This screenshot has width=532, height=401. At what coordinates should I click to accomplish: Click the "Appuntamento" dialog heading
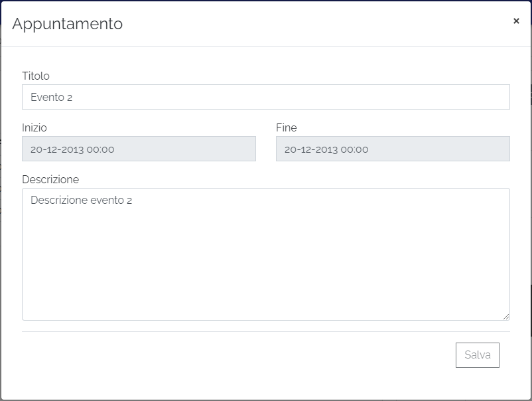pyautogui.click(x=68, y=24)
